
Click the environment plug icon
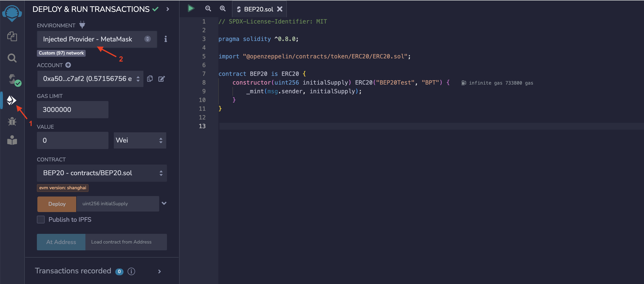point(82,25)
